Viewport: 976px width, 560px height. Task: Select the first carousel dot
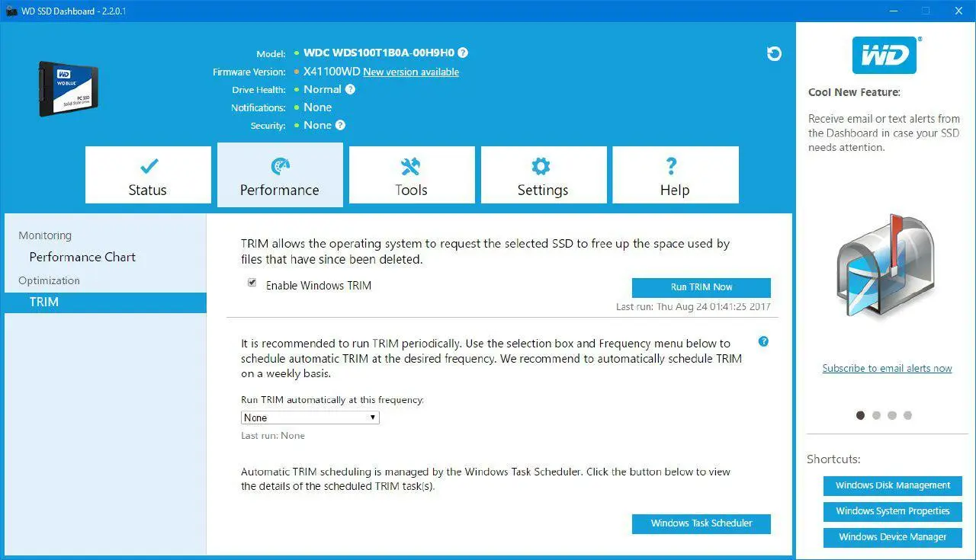[861, 415]
